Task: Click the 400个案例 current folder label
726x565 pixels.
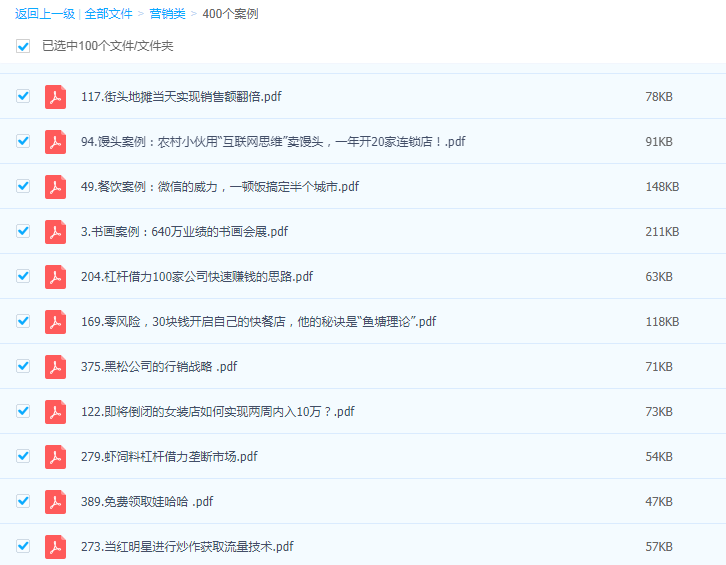Action: pos(230,14)
